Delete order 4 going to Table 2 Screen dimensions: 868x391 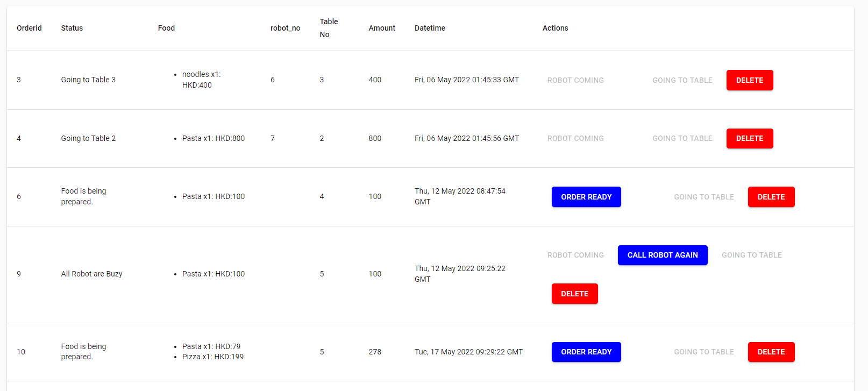750,138
